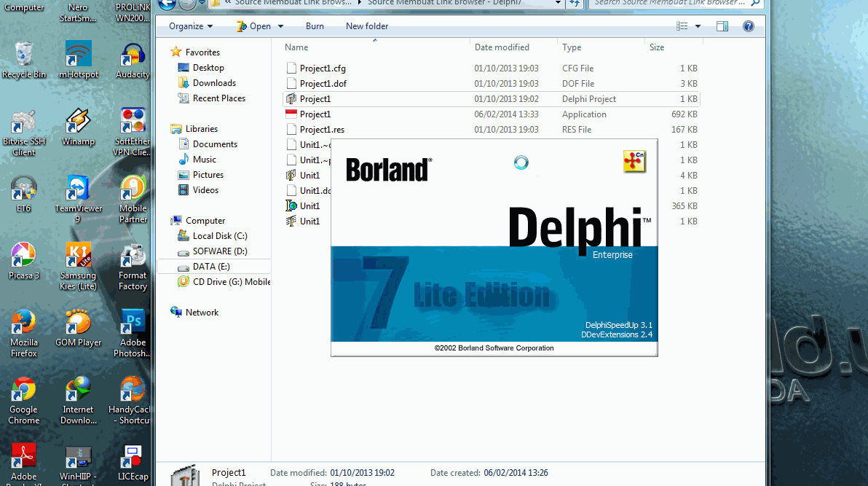
Task: Sort files by Type column header
Action: click(x=572, y=47)
